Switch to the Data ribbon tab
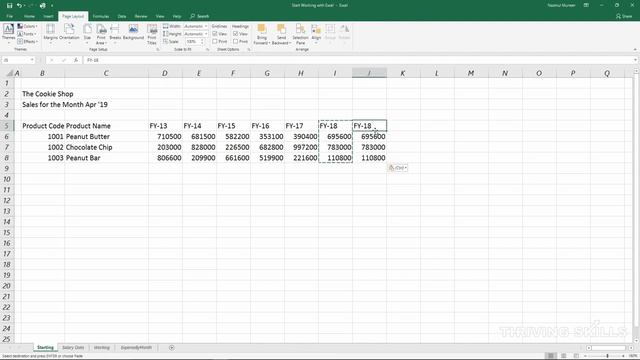The height and width of the screenshot is (360, 640). point(122,16)
